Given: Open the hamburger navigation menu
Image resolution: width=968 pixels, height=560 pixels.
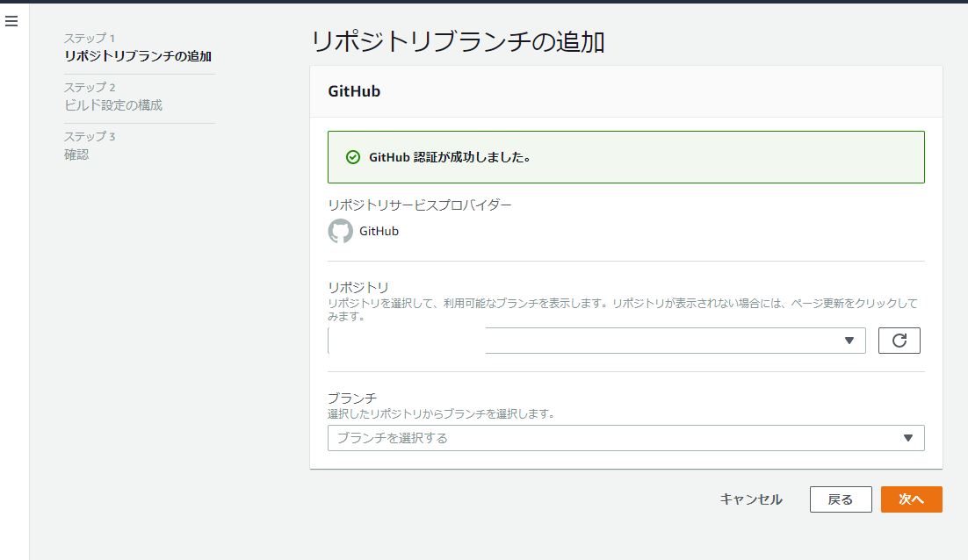Looking at the screenshot, I should 11,22.
